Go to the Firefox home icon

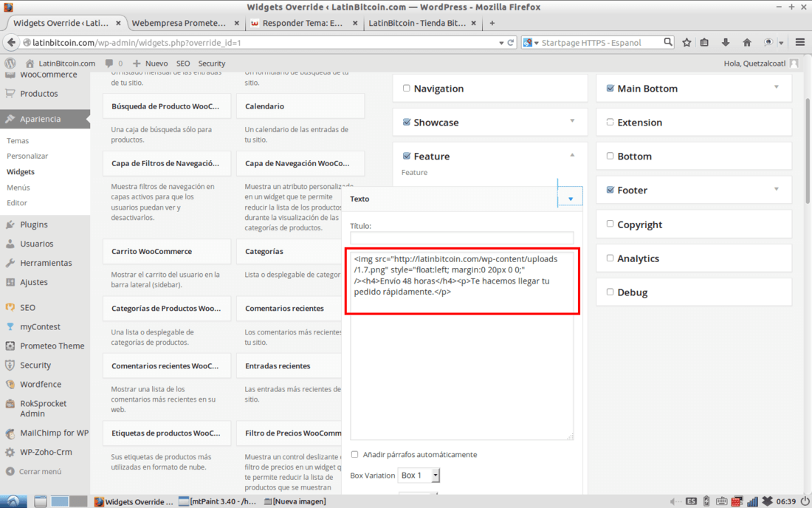(747, 43)
